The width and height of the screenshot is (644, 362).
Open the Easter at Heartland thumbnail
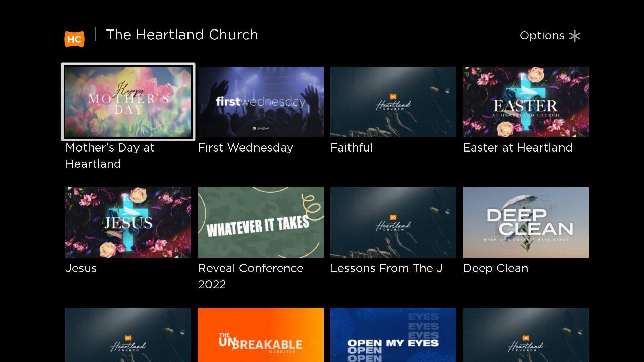coord(526,102)
